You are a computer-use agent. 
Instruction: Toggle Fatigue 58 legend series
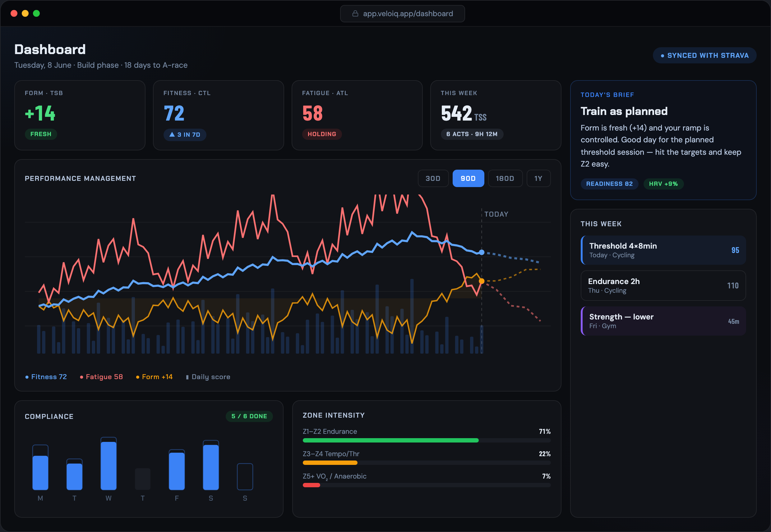pyautogui.click(x=101, y=377)
